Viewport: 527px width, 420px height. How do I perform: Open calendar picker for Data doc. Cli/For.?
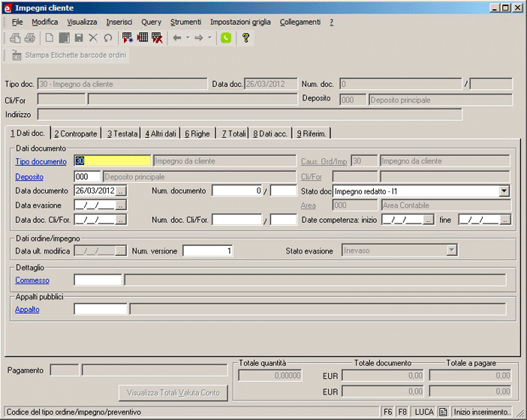(x=121, y=220)
